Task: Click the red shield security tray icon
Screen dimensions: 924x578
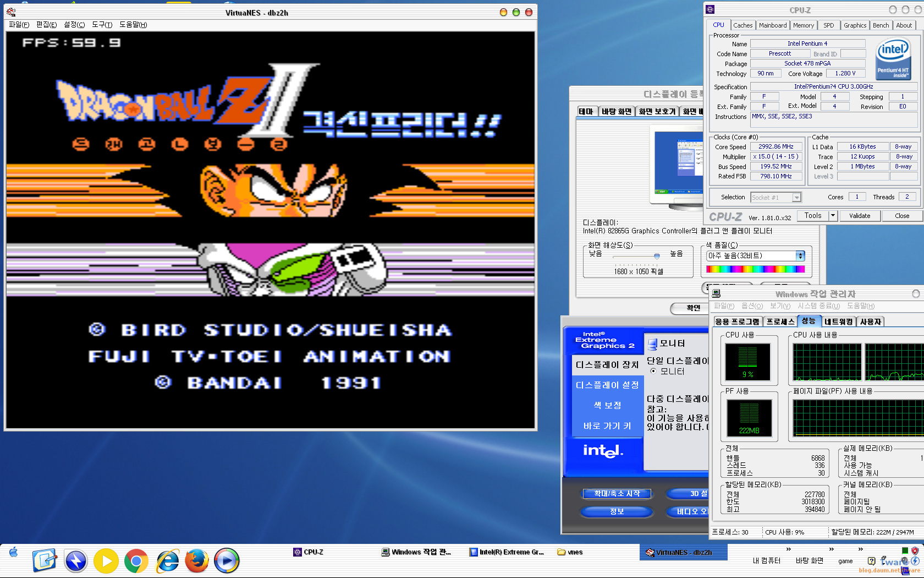Action: pyautogui.click(x=915, y=550)
